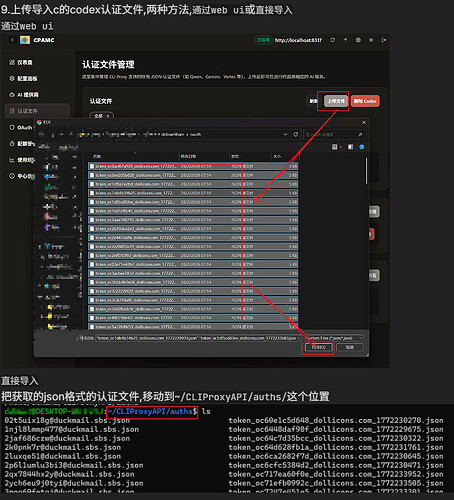Click the back chevron beside CPAMC logo
Screen dimensions: 454x500
pyautogui.click(x=12, y=40)
